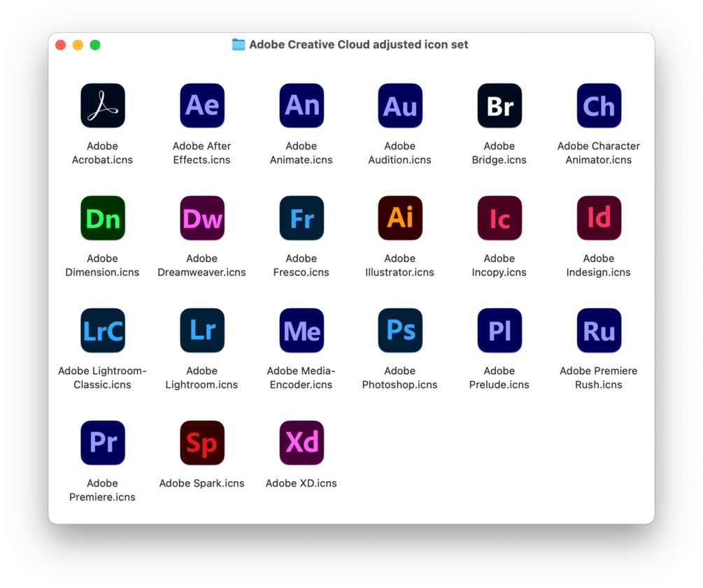The width and height of the screenshot is (703, 588).
Task: Select the Photoshop Ps icon
Action: [400, 330]
